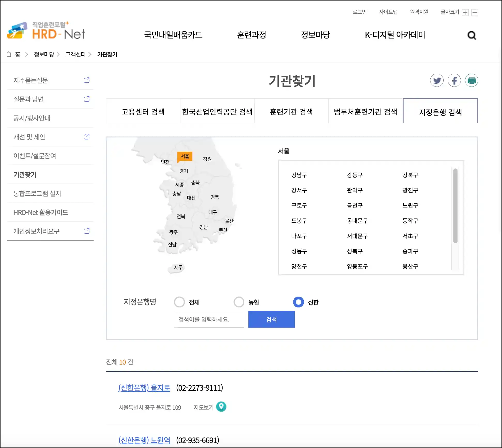Choose 강동구 district

355,175
